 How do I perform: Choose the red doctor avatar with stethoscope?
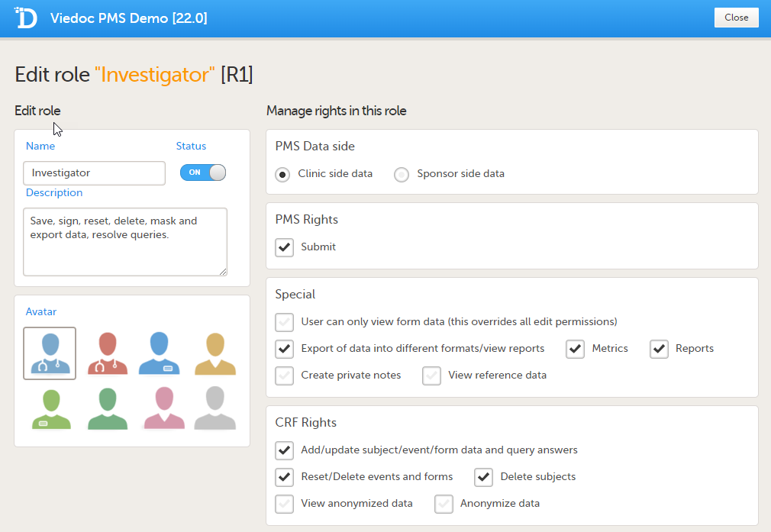[x=107, y=353]
